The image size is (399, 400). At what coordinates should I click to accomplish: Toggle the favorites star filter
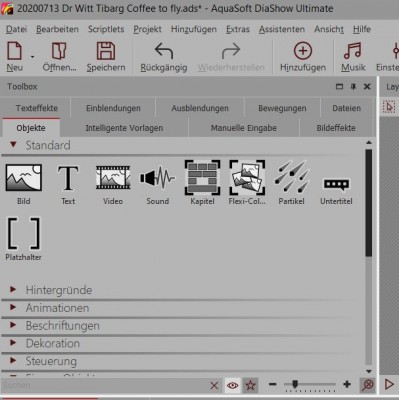tap(250, 385)
